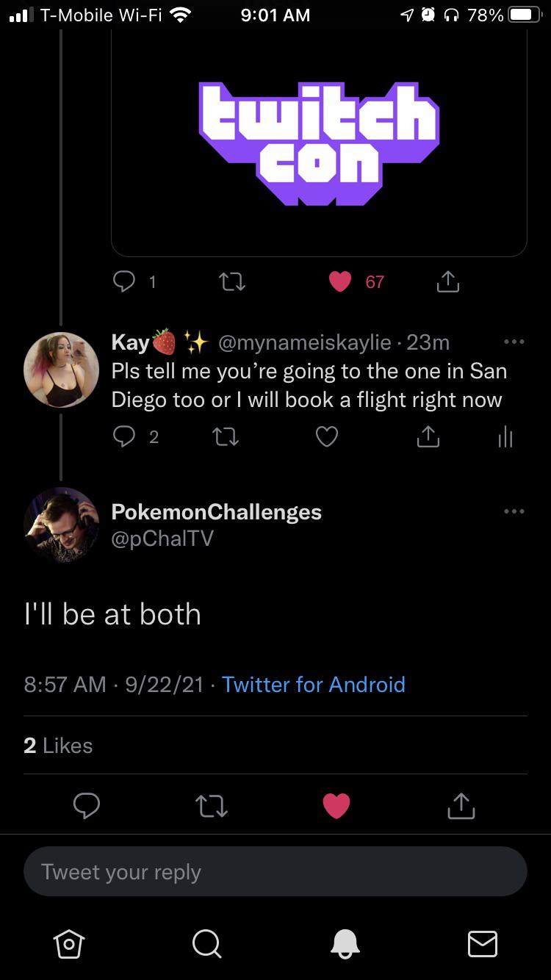Open the Home tab in bottom bar

click(x=68, y=943)
